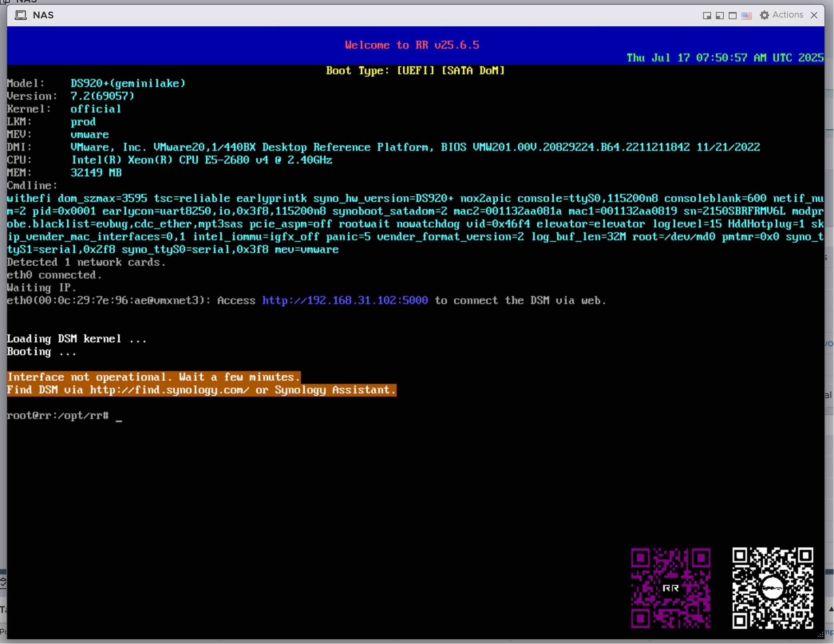Click the NAS console monitor icon
Viewport: 834px width, 644px height.
tap(21, 15)
